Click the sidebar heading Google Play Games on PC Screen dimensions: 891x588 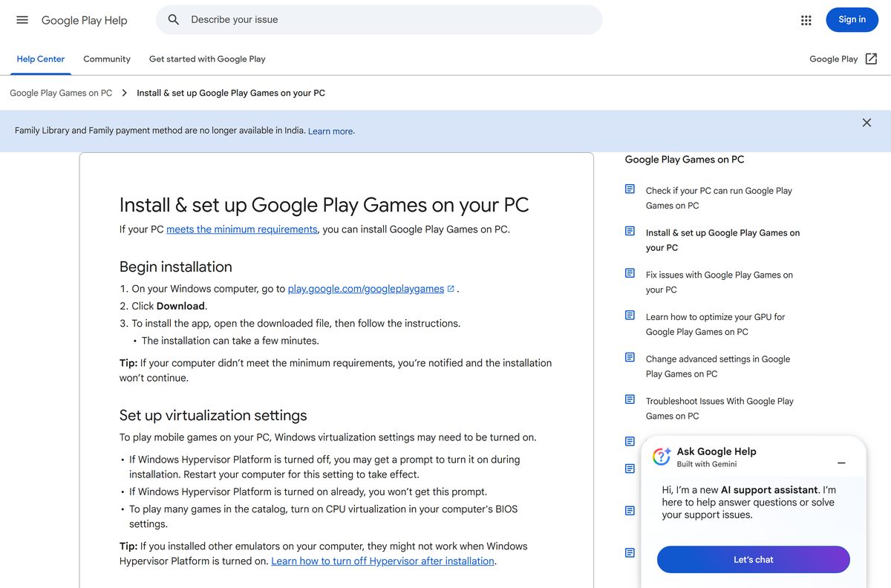pos(685,160)
